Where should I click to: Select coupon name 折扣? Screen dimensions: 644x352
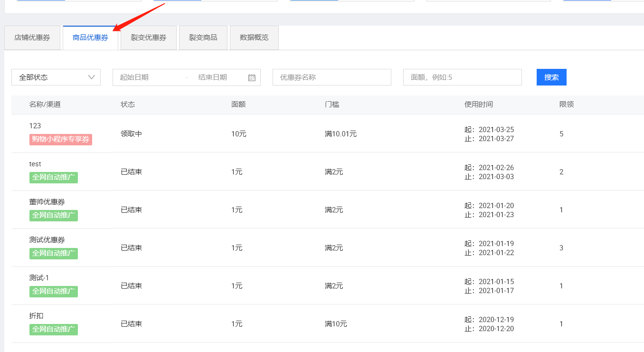pyautogui.click(x=36, y=316)
